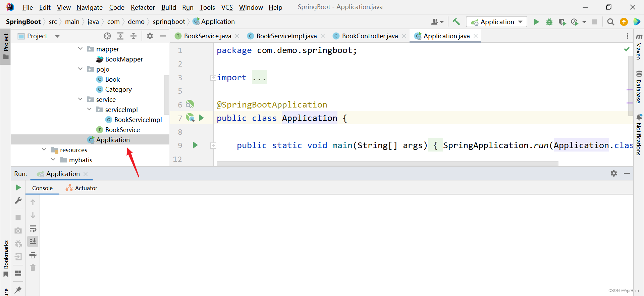644x296 pixels.
Task: Open BookServiceImpl in project tree
Action: tap(138, 120)
